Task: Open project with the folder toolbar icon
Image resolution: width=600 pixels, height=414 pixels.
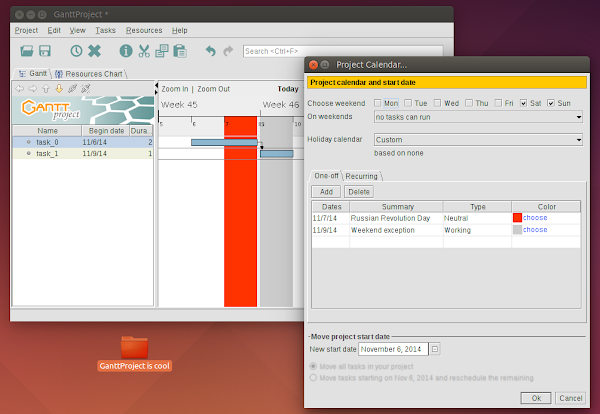Action: (x=26, y=51)
